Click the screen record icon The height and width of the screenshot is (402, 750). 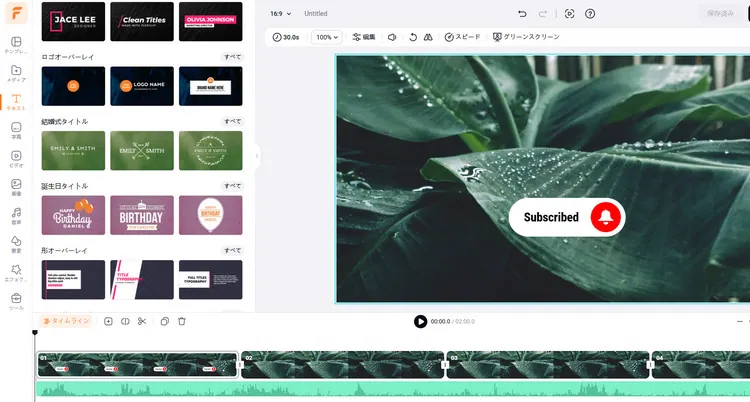pyautogui.click(x=569, y=14)
